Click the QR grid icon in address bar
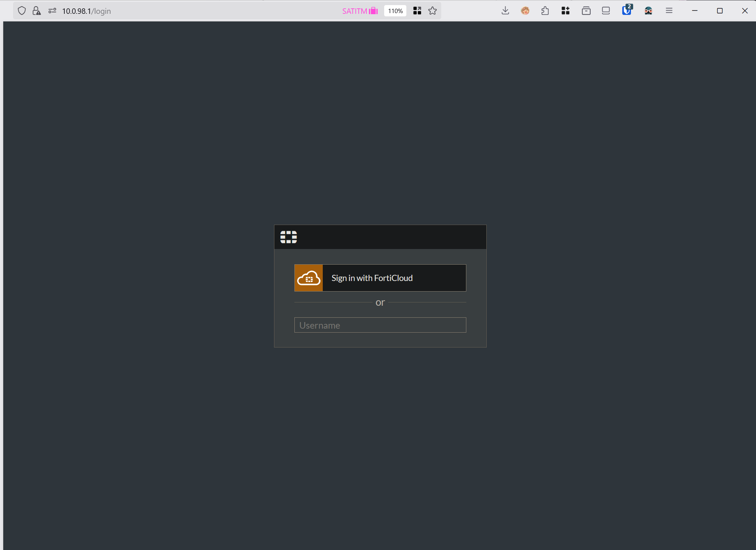This screenshot has height=550, width=756. pyautogui.click(x=417, y=11)
